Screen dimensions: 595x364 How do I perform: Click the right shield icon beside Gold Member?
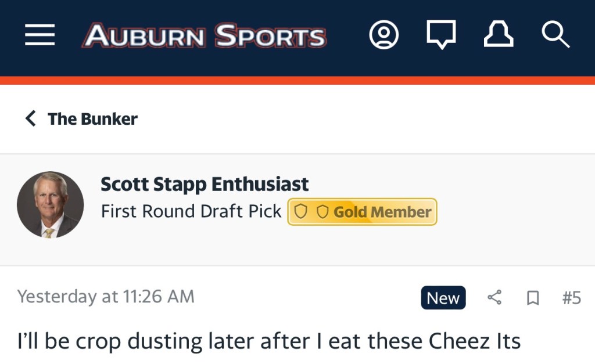coord(322,212)
